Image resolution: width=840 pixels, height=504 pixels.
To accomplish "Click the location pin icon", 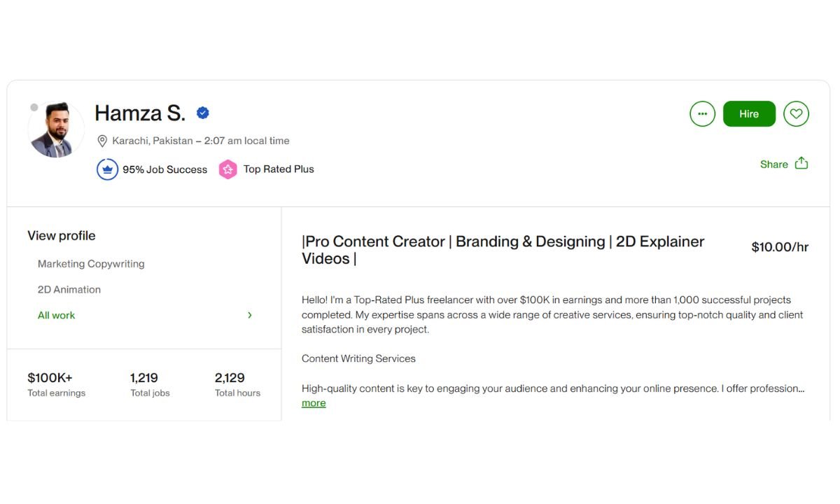I will (x=102, y=141).
